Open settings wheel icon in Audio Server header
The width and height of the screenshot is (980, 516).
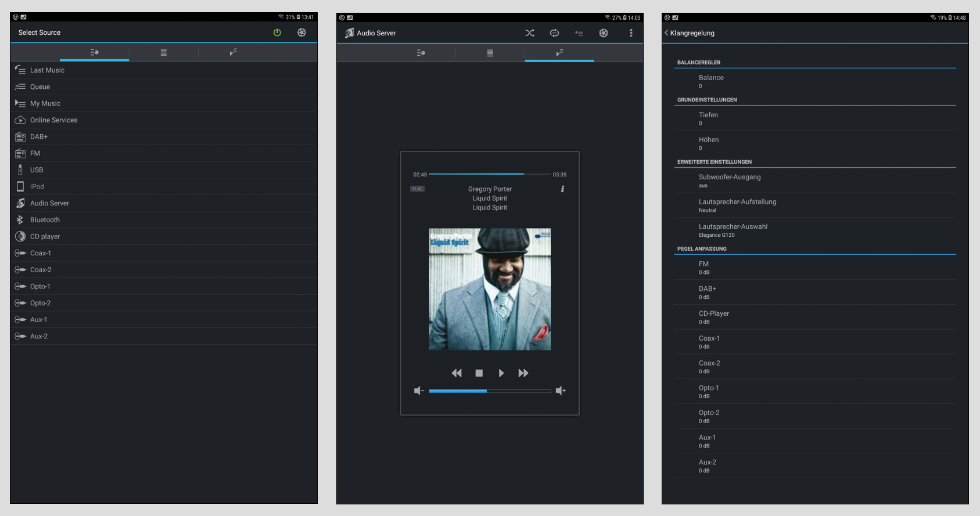604,33
